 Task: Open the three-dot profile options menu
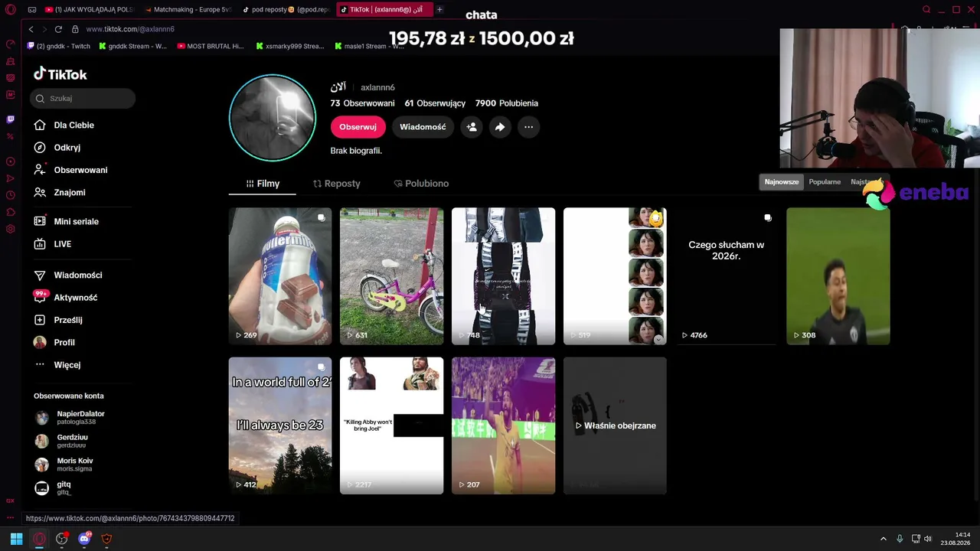click(x=528, y=127)
